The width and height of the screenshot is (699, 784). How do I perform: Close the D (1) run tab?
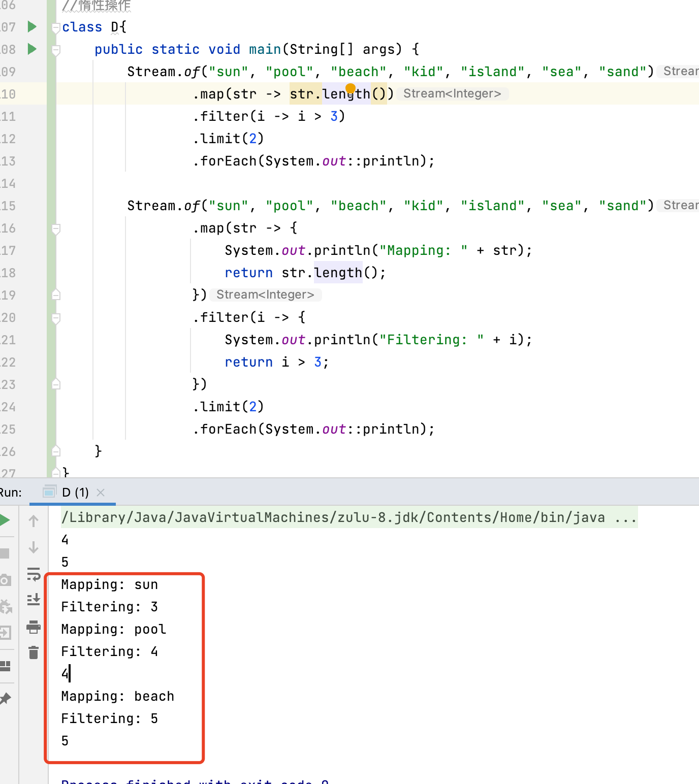pos(101,493)
